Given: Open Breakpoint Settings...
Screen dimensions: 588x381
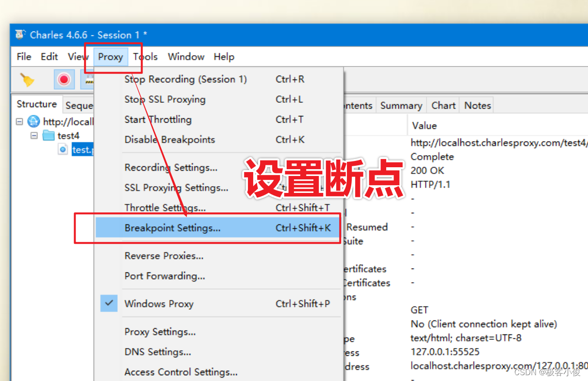Looking at the screenshot, I should [218, 228].
